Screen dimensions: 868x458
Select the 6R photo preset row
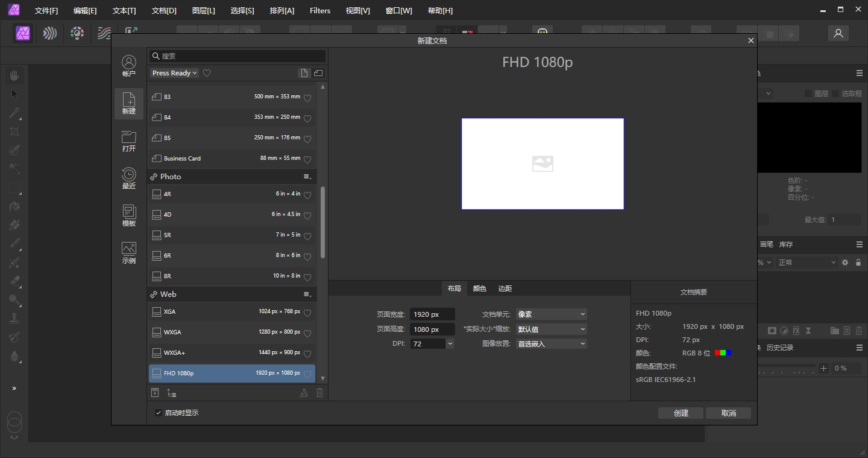coord(232,256)
